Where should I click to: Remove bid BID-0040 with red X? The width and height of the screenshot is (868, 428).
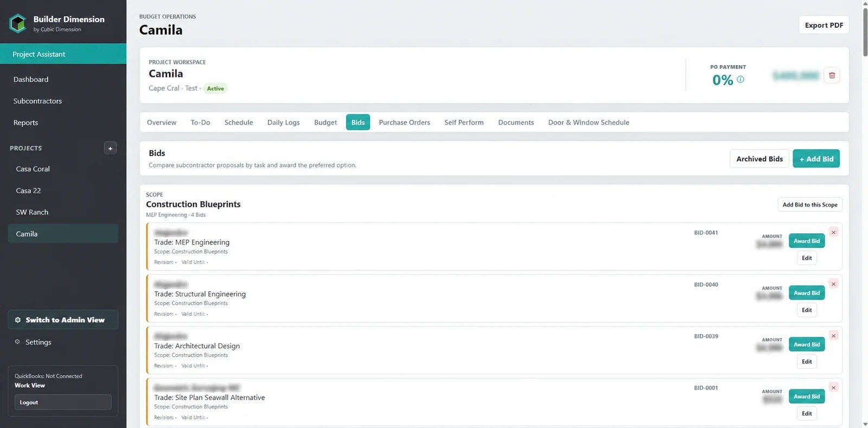point(834,284)
